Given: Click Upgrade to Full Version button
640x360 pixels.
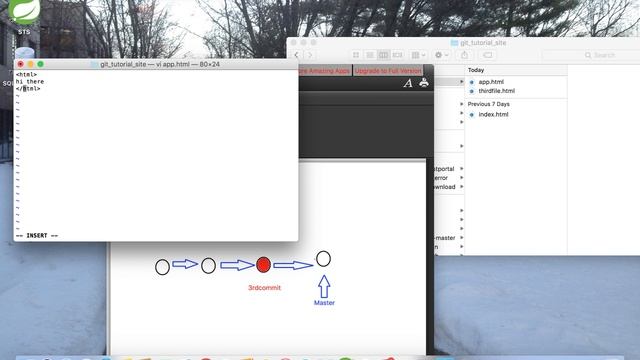Looking at the screenshot, I should click(x=388, y=71).
